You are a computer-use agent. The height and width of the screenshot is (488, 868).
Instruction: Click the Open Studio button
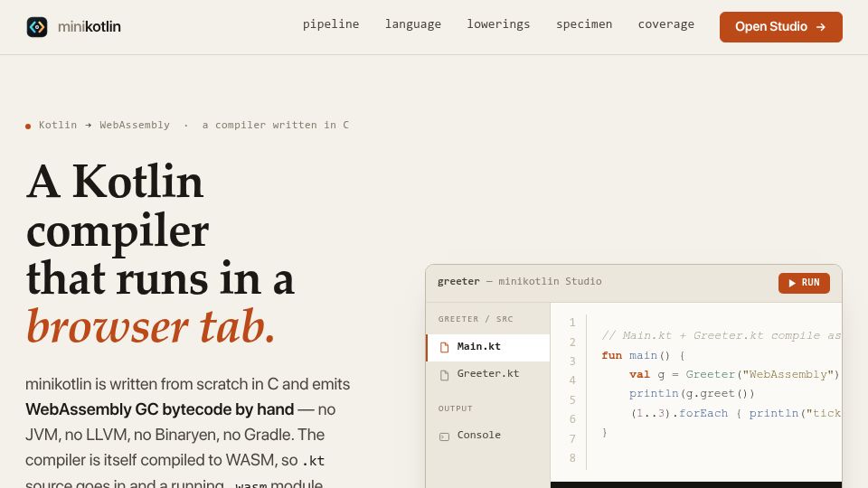pyautogui.click(x=780, y=26)
